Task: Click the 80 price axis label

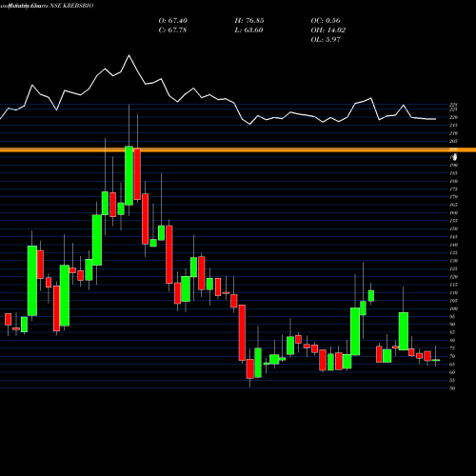Action: pyautogui.click(x=452, y=341)
